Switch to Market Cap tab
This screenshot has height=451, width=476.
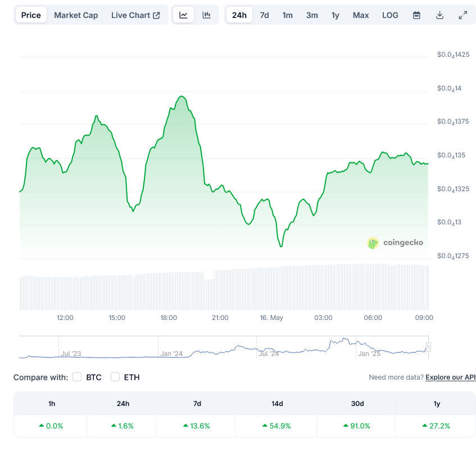pos(76,15)
